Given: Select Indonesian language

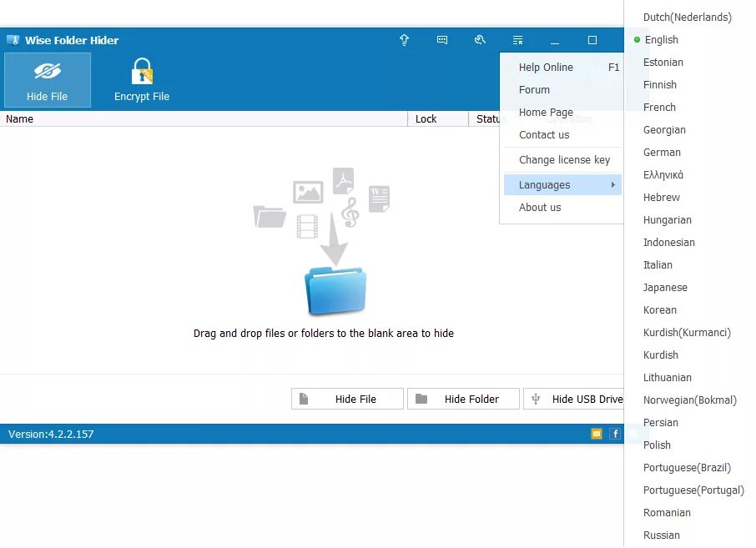Looking at the screenshot, I should tap(668, 243).
